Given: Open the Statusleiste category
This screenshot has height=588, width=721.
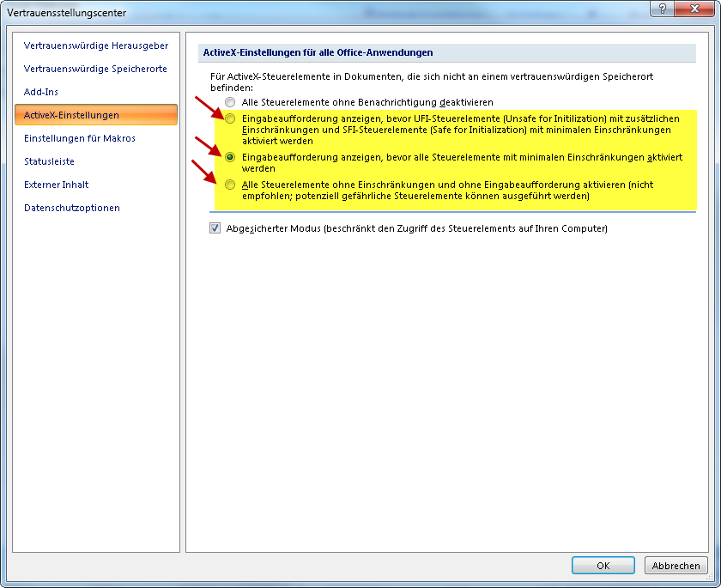Looking at the screenshot, I should pyautogui.click(x=49, y=161).
